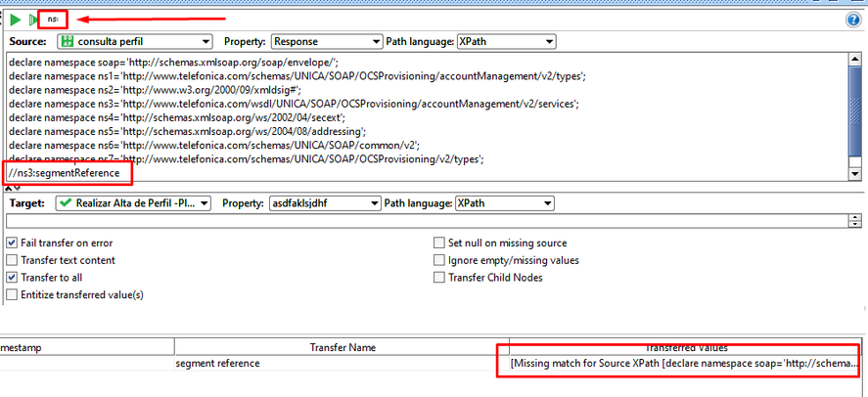
Task: Click the declare namespace ns1 line
Action: coord(297,75)
